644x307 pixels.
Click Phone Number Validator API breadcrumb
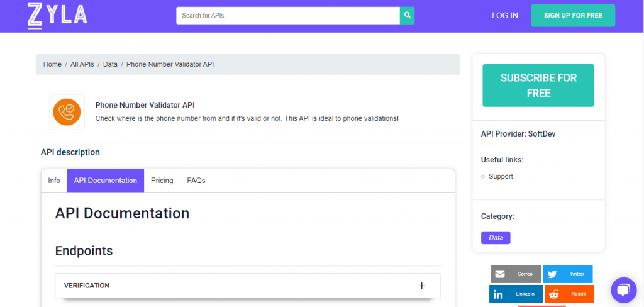[x=170, y=64]
